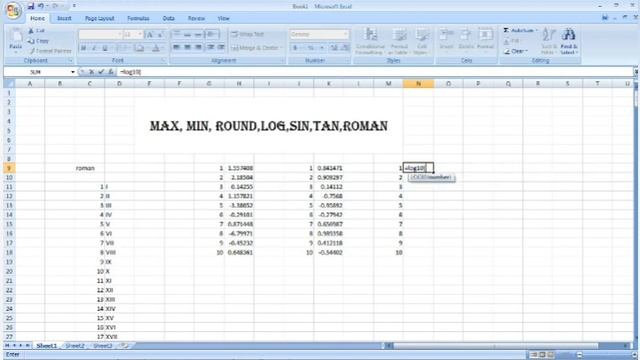640x360 pixels.
Task: Click the Clear eraser command
Action: [516, 51]
